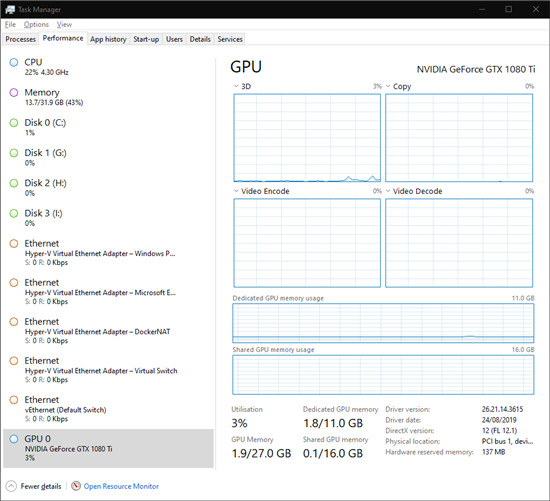Open the Video Decode graph dropdown

(x=388, y=191)
